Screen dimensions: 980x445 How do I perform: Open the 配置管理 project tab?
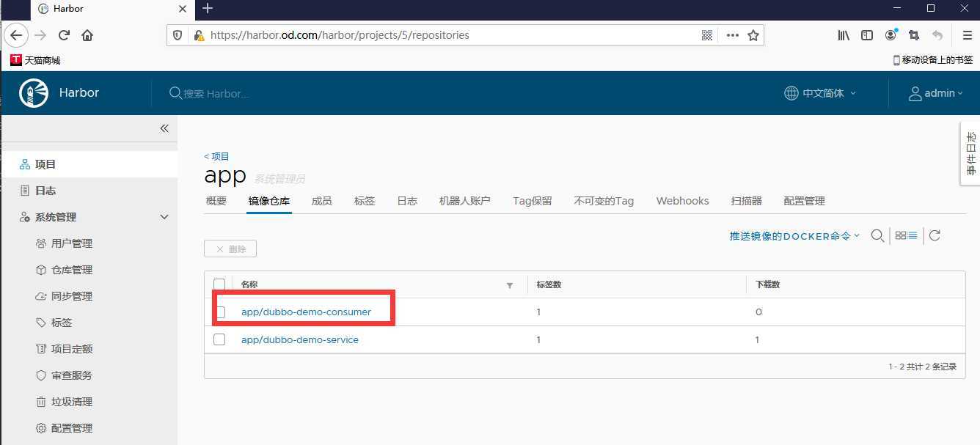click(805, 201)
